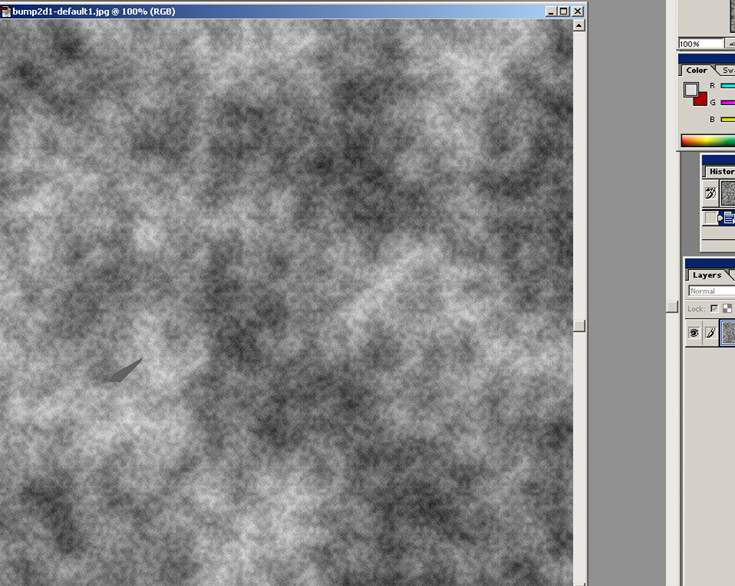Enable the Lock transparency checkbox
This screenshot has width=735, height=586.
coord(714,309)
